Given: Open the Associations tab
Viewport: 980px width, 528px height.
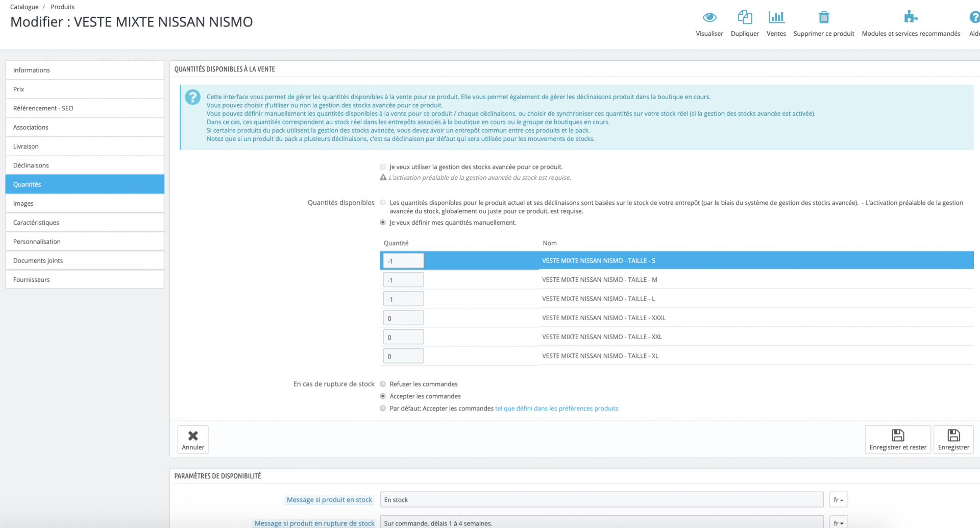Looking at the screenshot, I should pyautogui.click(x=85, y=127).
